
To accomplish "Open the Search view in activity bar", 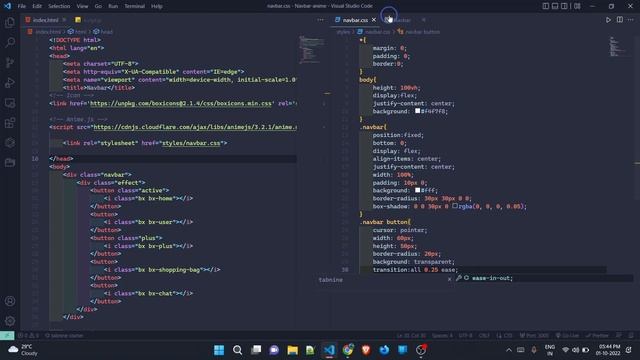I will coord(10,42).
